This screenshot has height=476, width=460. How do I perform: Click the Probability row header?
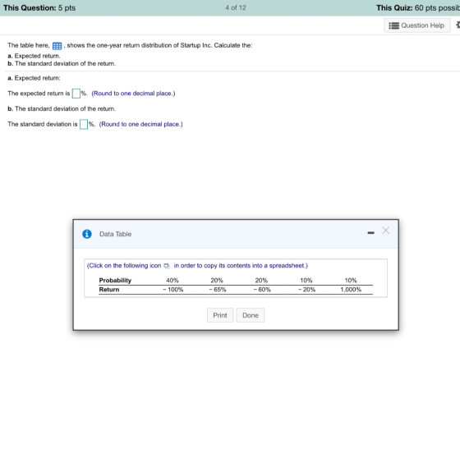pos(115,281)
